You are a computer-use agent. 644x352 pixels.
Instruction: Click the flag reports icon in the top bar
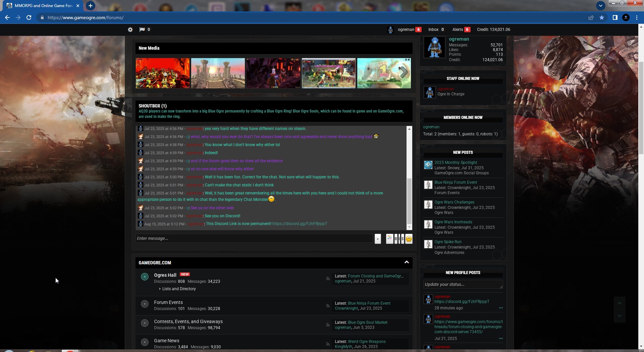click(142, 30)
